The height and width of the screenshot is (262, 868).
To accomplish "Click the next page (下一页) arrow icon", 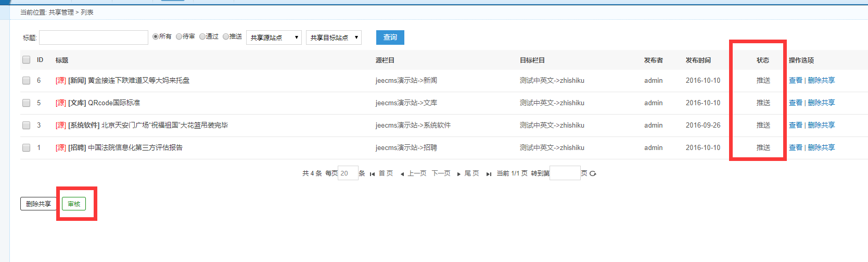I will click(458, 174).
